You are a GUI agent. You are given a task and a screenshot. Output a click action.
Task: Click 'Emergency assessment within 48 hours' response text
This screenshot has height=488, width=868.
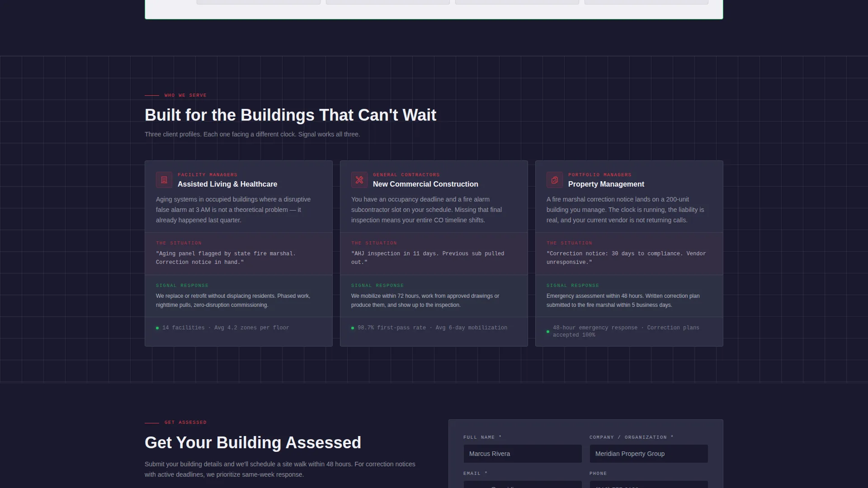pos(623,300)
